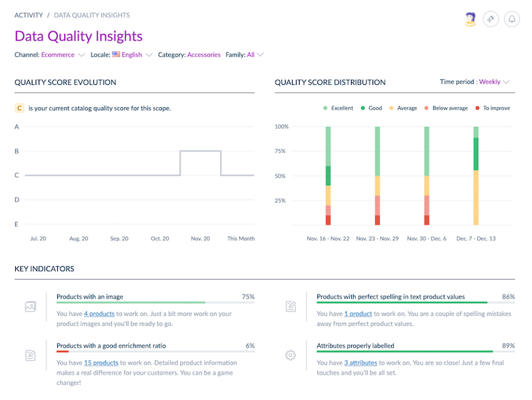Click the 'Dec. 7 - Dec. 13' week label
Image resolution: width=532 pixels, height=400 pixels.
tap(476, 239)
